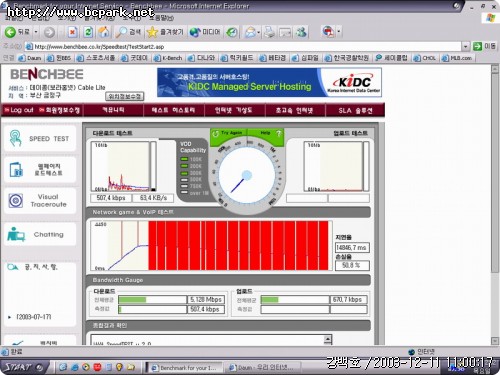
Task: Click the 670.7 kbps average upload value
Action: pyautogui.click(x=348, y=300)
